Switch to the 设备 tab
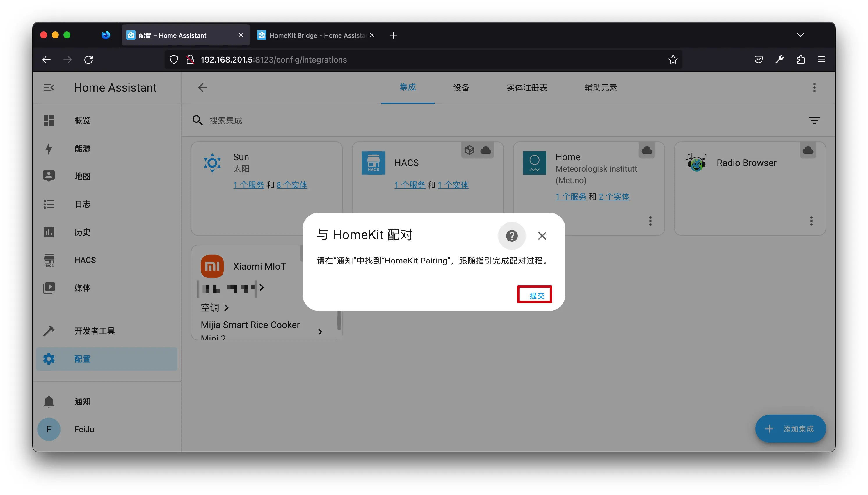The width and height of the screenshot is (868, 495). point(461,88)
